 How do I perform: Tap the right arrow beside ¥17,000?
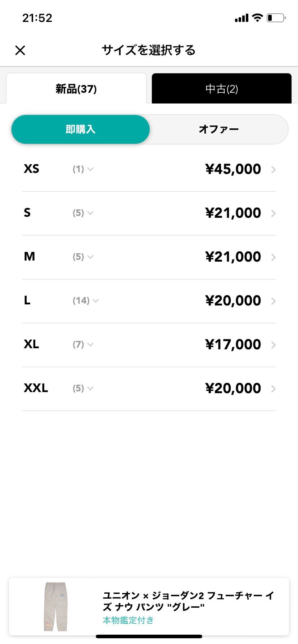coord(273,345)
